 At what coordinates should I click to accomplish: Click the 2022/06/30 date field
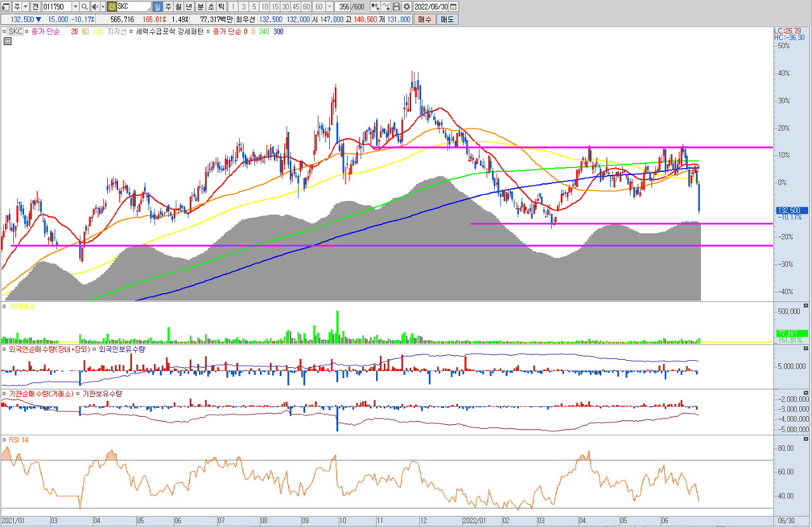tap(431, 7)
